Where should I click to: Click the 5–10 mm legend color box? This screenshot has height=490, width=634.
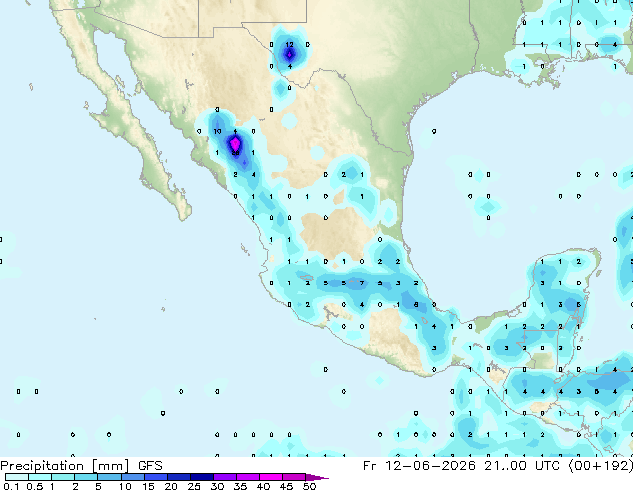[109, 477]
